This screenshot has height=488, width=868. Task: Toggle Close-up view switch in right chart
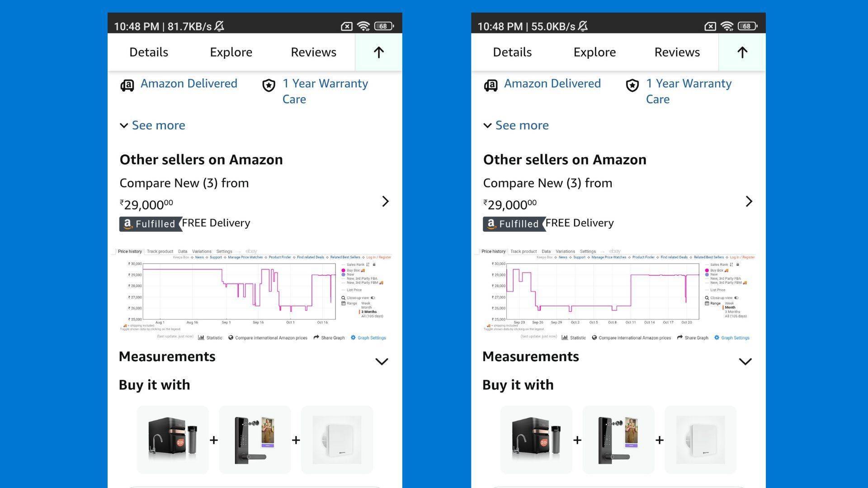click(736, 298)
